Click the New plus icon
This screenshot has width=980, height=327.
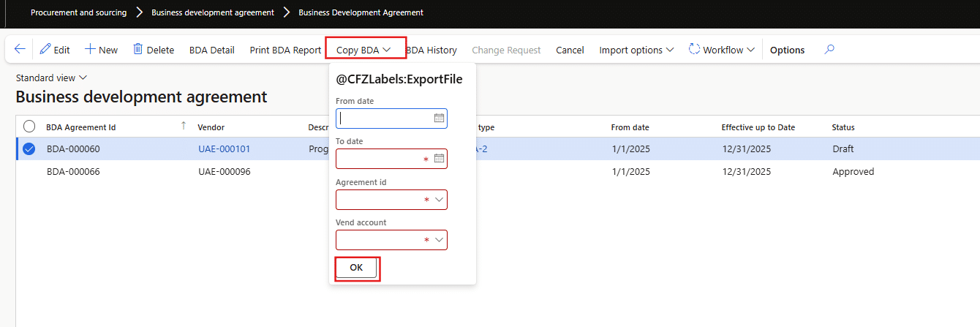90,50
